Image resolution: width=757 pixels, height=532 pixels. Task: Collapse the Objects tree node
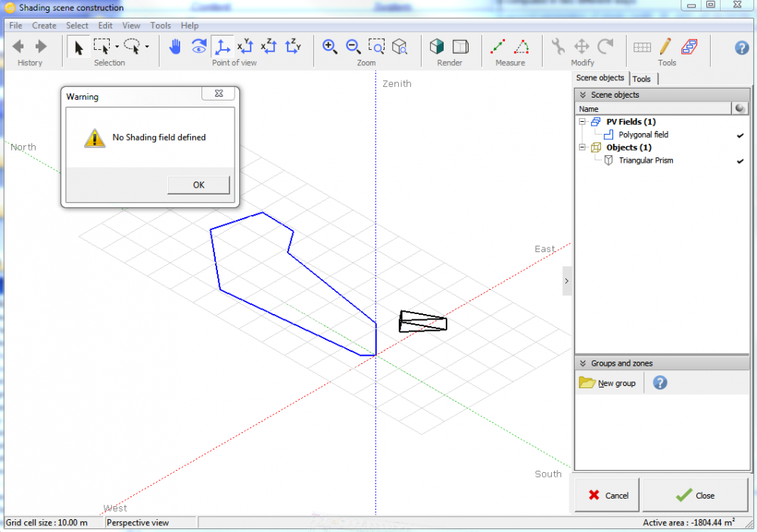tap(582, 148)
